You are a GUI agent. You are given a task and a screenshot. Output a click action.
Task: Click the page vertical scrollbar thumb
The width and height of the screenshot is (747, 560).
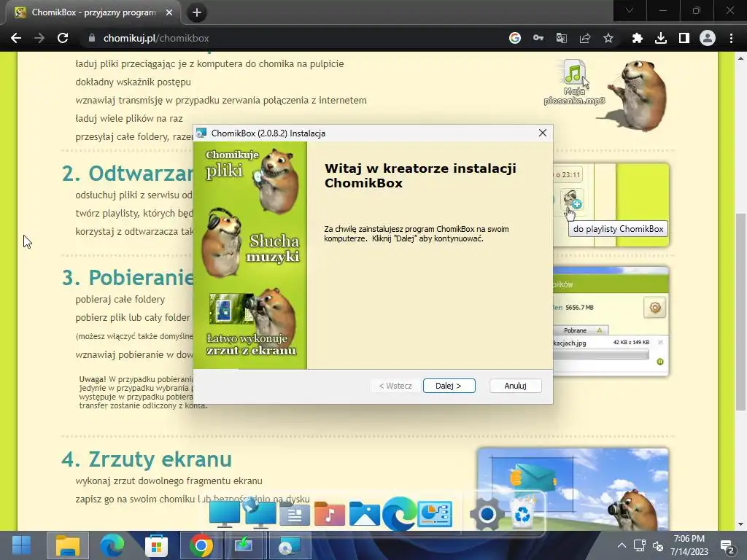(x=741, y=311)
